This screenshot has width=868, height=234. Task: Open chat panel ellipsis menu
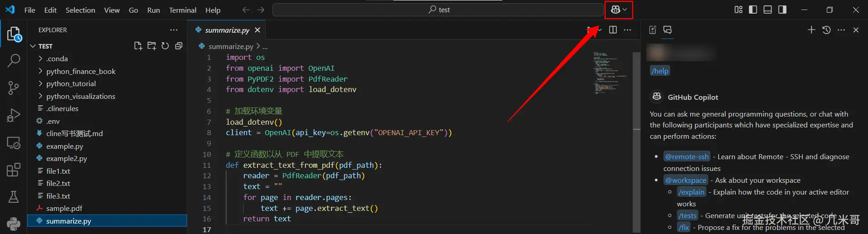[841, 30]
